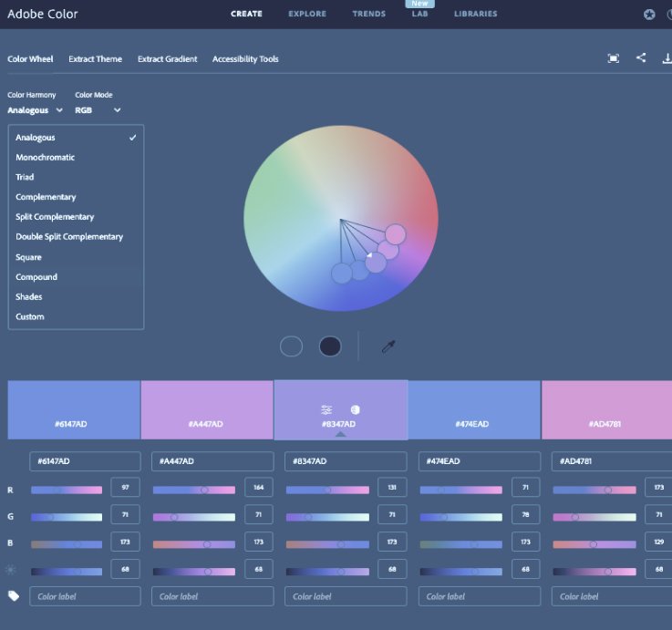
Task: Click R slider for #6147AD color
Action: point(67,490)
